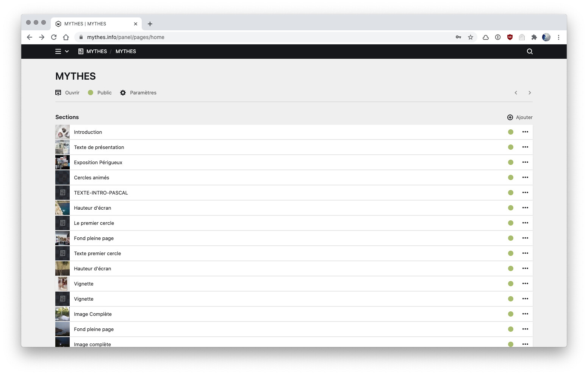This screenshot has height=375, width=588.
Task: Toggle status dot of TEXTE-INTRO-PASCAL
Action: tap(511, 193)
